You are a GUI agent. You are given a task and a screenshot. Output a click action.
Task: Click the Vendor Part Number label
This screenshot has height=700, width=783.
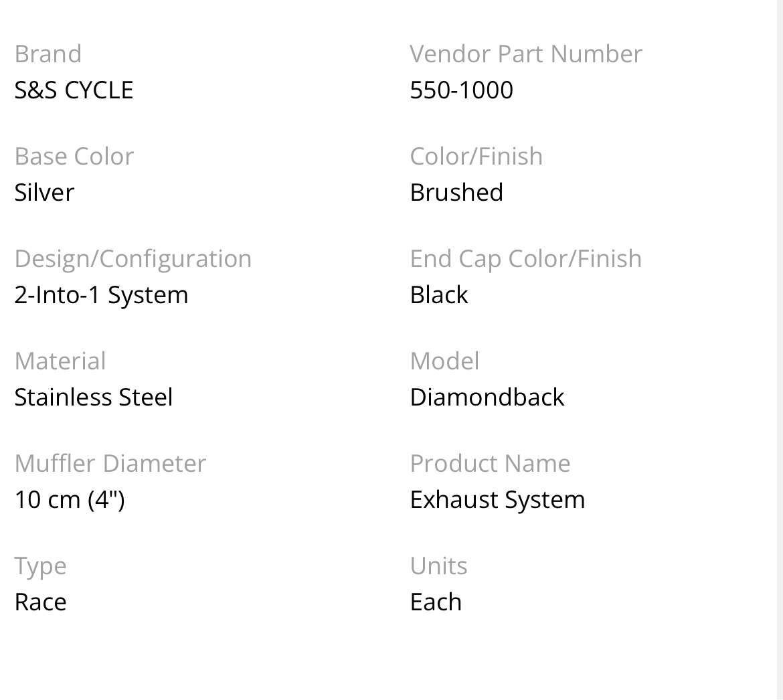click(526, 54)
